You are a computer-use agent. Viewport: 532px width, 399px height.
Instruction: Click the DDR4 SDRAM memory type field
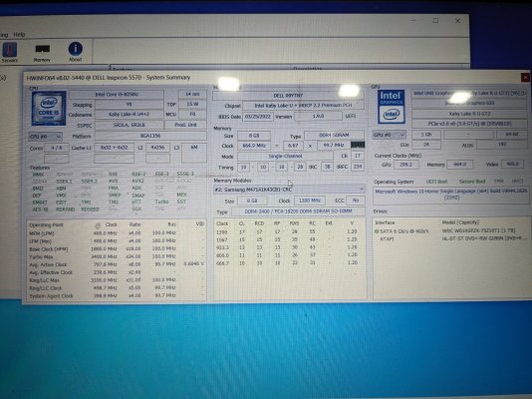[334, 135]
